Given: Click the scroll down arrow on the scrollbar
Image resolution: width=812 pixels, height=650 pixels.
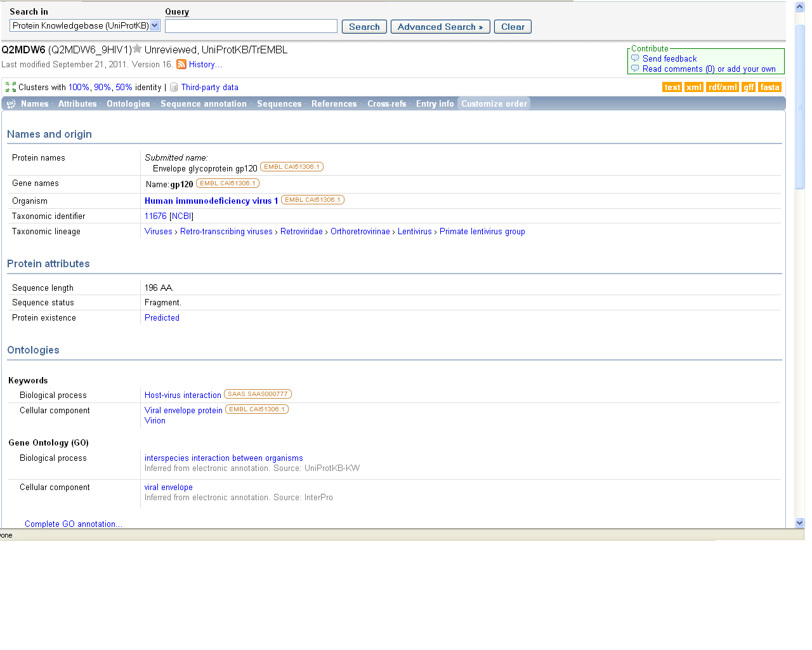Looking at the screenshot, I should pos(799,522).
